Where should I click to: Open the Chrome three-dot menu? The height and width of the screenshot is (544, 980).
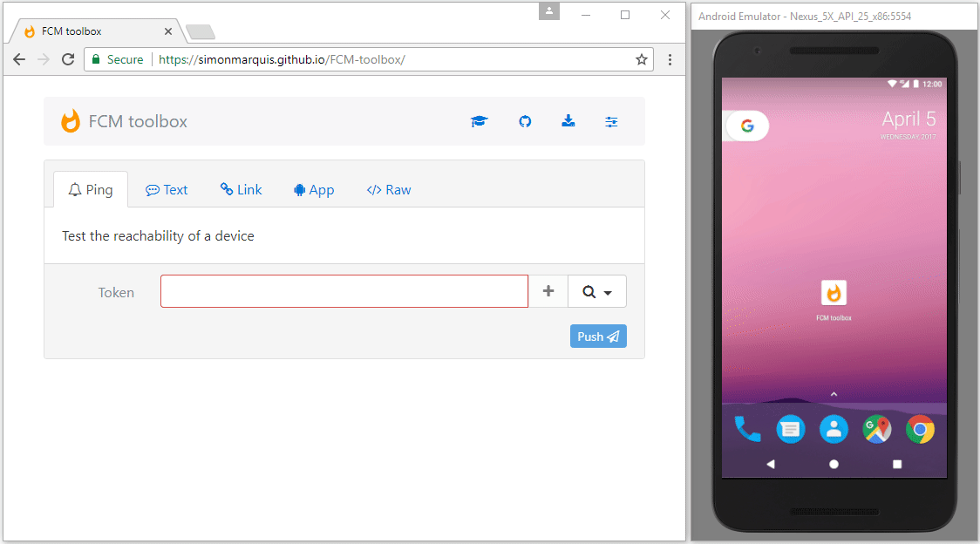[670, 59]
